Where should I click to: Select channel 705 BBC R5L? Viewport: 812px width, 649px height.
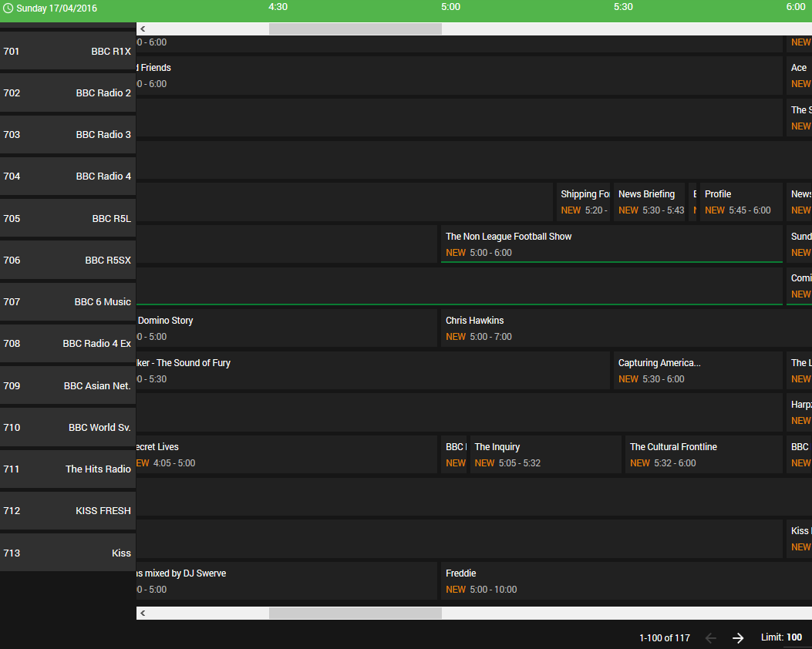point(68,218)
